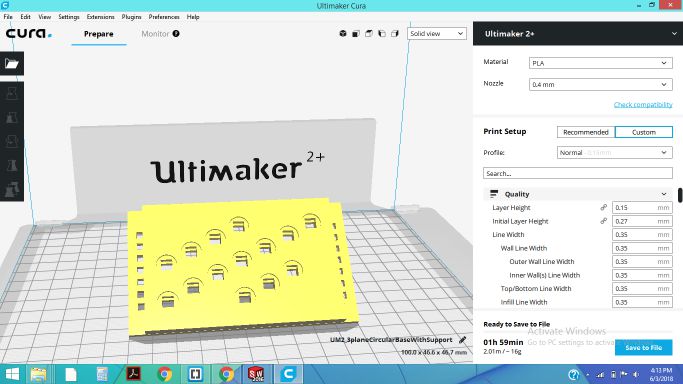Select the Move tool in left toolbar
683x384 pixels.
pos(12,93)
